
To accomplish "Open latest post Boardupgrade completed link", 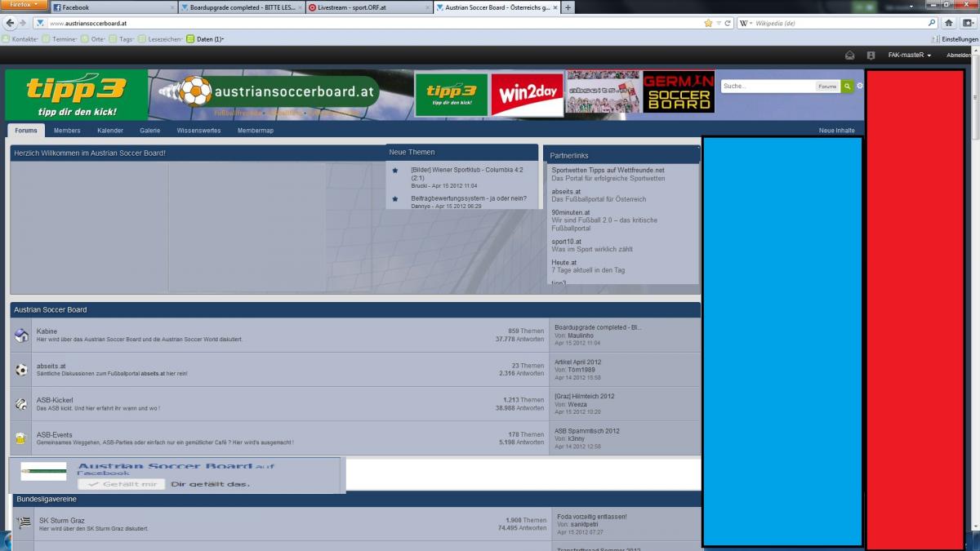I will [x=598, y=327].
